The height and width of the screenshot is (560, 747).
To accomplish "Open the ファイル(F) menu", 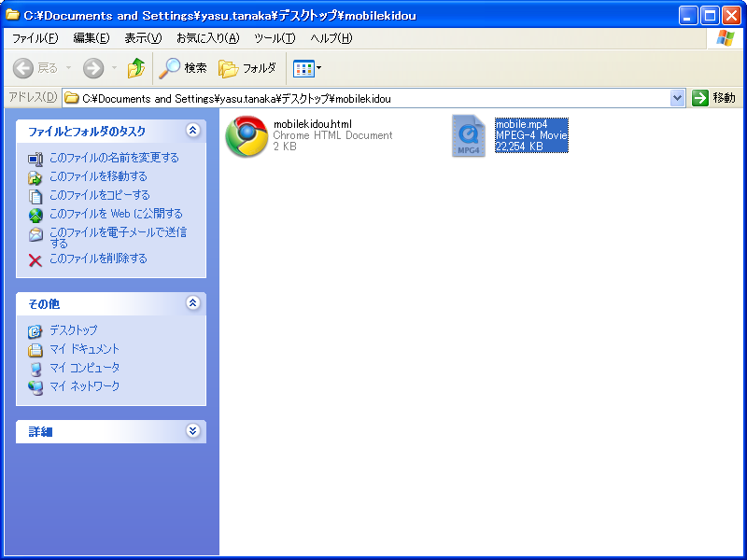I will point(35,38).
